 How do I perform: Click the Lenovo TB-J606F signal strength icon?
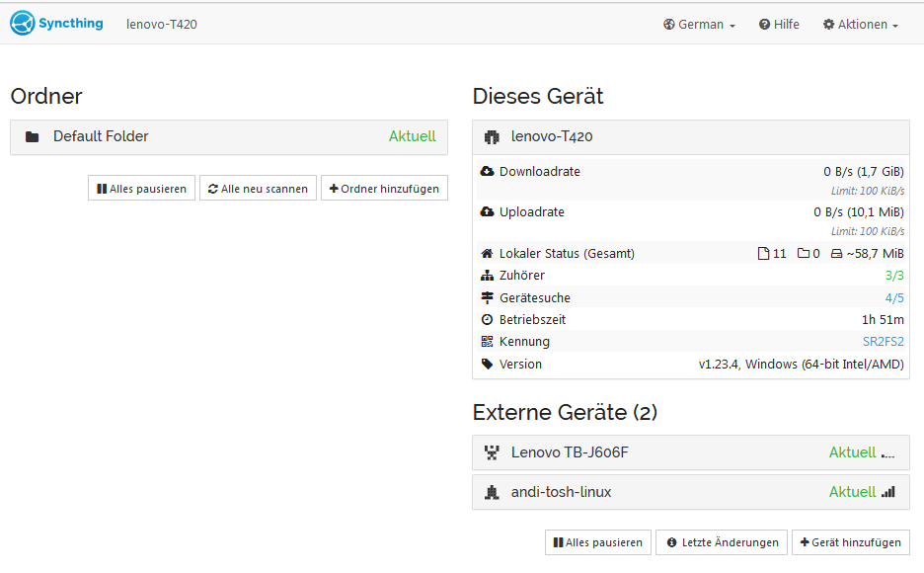click(x=888, y=453)
